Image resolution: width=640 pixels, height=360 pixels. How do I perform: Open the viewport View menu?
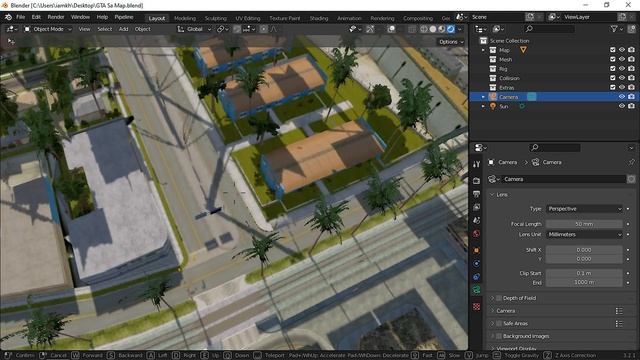point(84,29)
